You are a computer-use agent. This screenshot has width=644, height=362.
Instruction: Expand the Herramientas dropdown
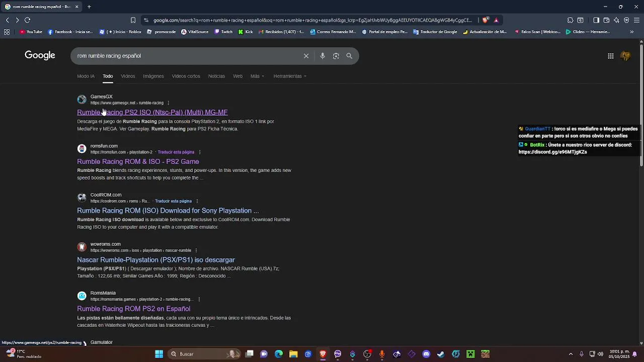[290, 76]
